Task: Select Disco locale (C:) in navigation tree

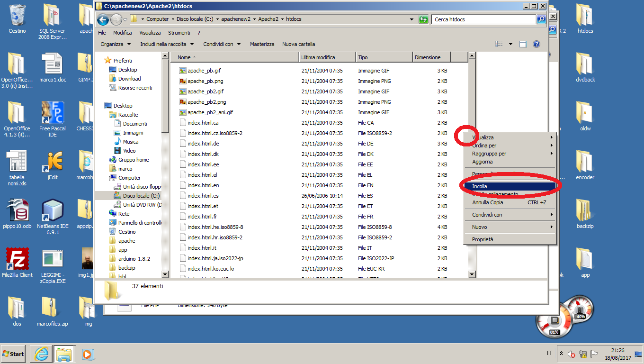Action: coord(141,196)
